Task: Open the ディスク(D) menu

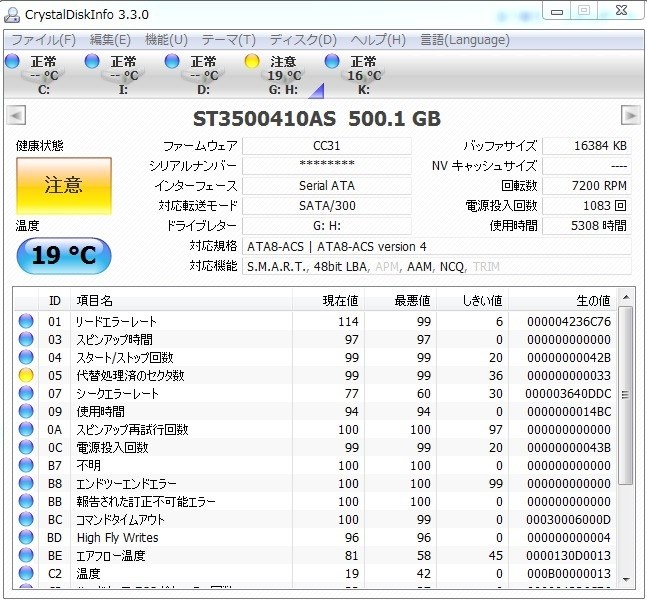Action: (303, 40)
